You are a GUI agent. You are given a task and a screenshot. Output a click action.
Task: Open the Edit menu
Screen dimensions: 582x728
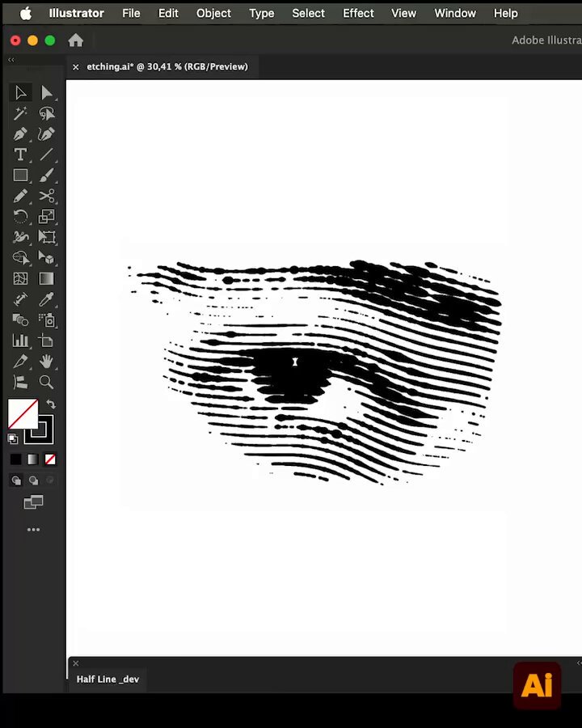pos(168,13)
